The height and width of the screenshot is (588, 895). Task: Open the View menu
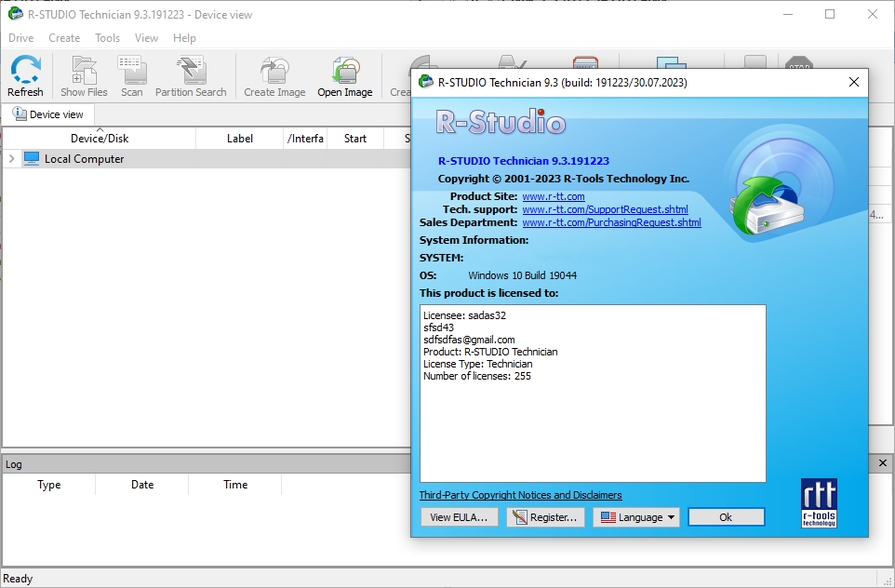pyautogui.click(x=146, y=37)
